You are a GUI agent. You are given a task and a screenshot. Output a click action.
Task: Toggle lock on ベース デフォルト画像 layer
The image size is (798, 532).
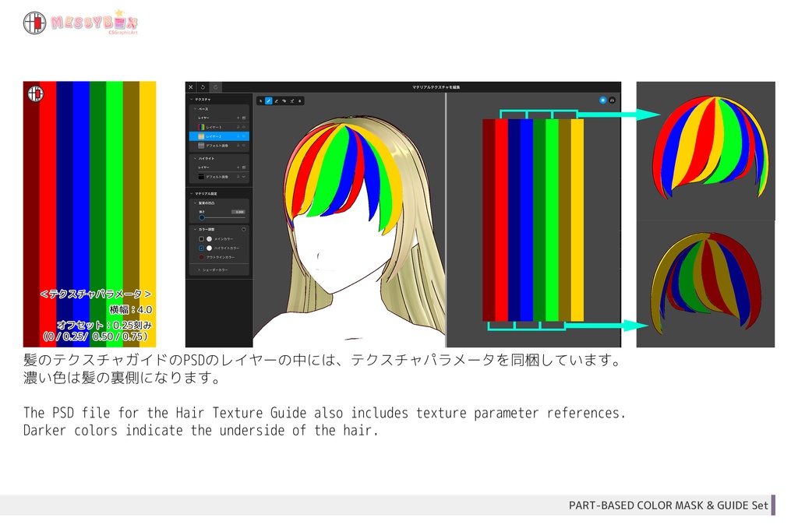tap(238, 146)
